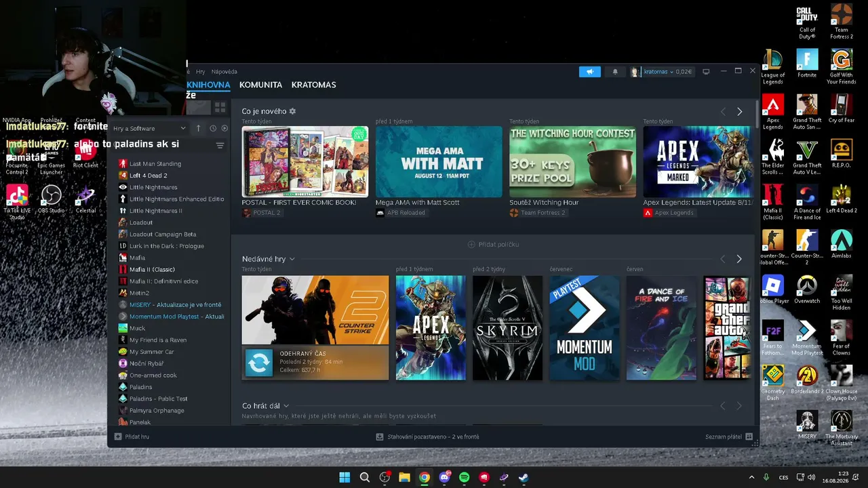Select Overwatch desktop shortcut
The width and height of the screenshot is (868, 488).
click(807, 289)
